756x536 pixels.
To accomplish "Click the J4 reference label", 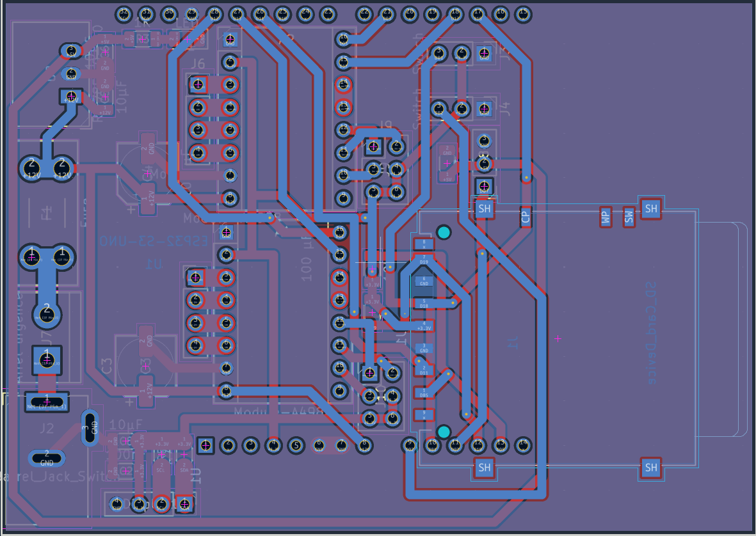I will pos(505,108).
